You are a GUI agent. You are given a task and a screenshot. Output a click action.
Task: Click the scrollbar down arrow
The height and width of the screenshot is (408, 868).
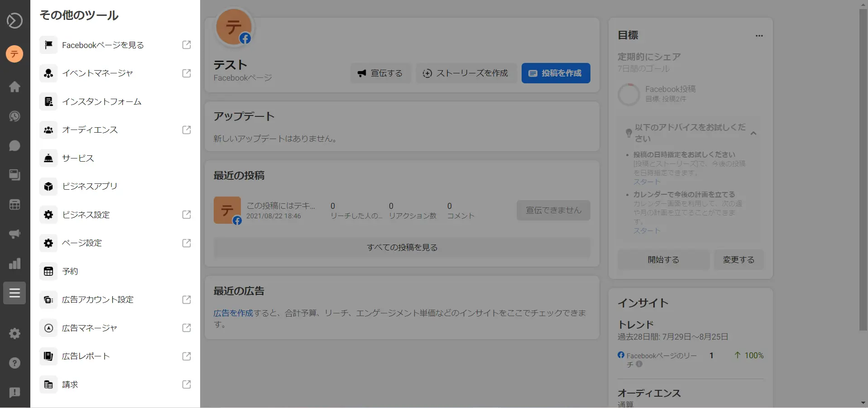863,403
